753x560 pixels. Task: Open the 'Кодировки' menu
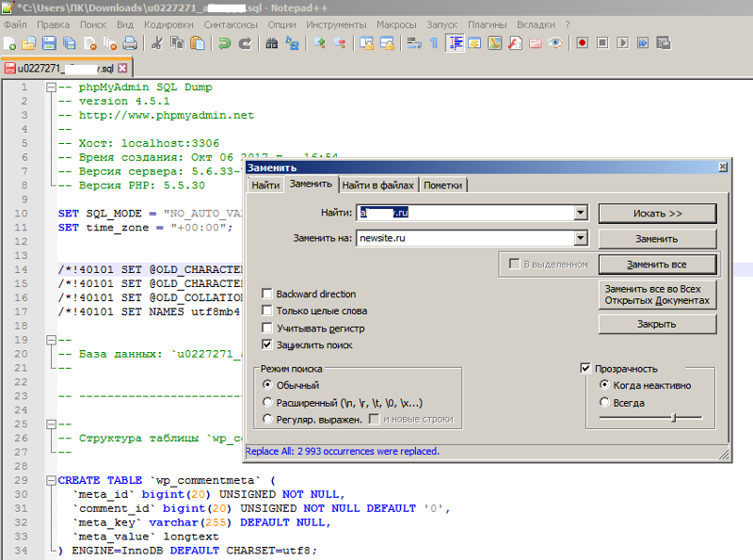(168, 24)
